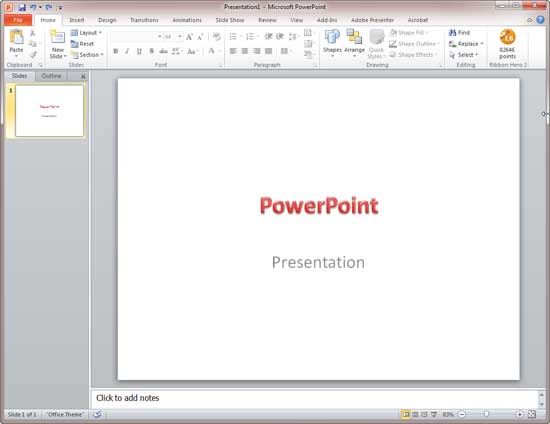
Task: Click Fit slide to window icon
Action: coord(532,415)
